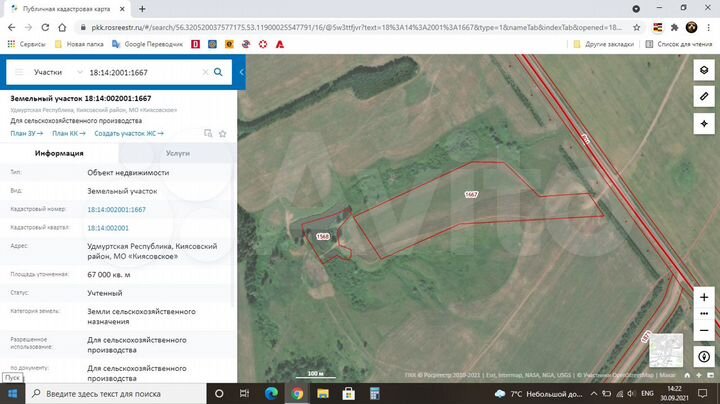The width and height of the screenshot is (720, 404).
Task: Open browser home page icon
Action: coord(62,28)
